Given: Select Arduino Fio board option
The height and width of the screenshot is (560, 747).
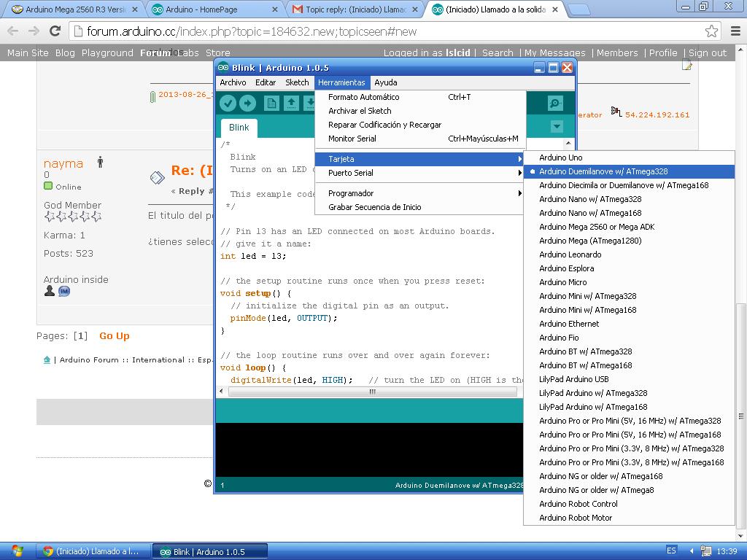Looking at the screenshot, I should (629, 338).
